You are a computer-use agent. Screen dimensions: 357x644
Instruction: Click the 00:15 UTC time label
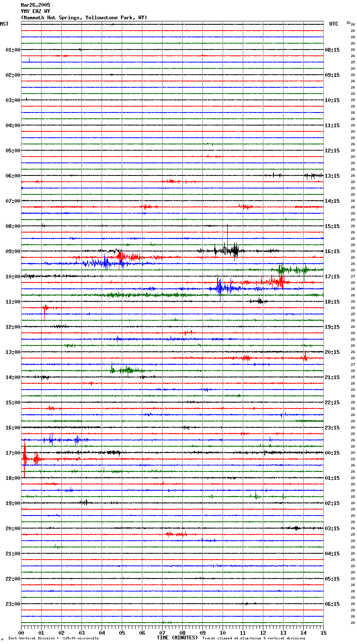tap(332, 453)
